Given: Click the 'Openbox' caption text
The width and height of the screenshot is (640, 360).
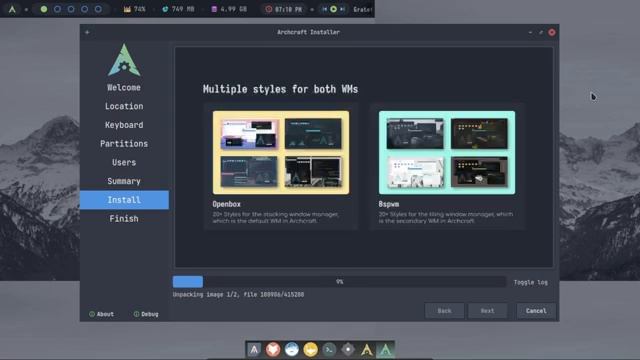Looking at the screenshot, I should [227, 204].
